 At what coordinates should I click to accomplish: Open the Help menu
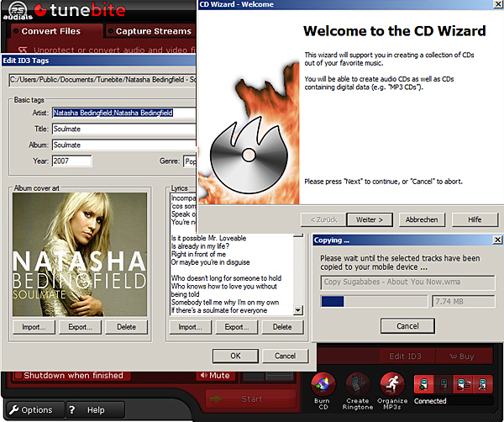[95, 409]
